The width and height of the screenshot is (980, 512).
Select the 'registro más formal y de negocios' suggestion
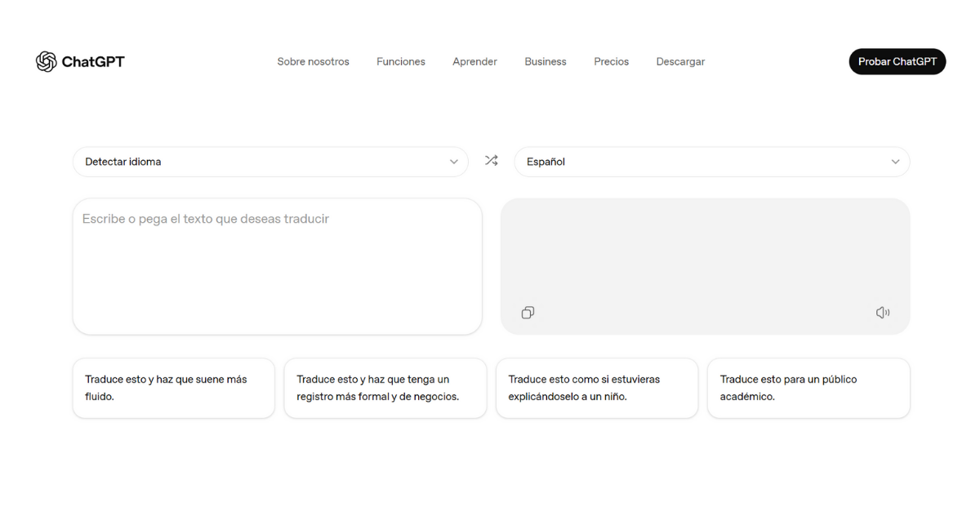pyautogui.click(x=385, y=388)
